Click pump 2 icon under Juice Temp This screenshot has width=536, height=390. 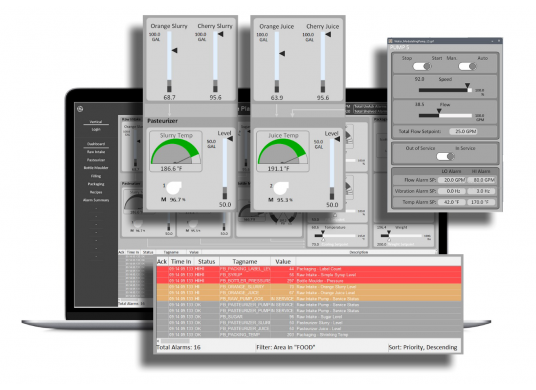point(281,188)
